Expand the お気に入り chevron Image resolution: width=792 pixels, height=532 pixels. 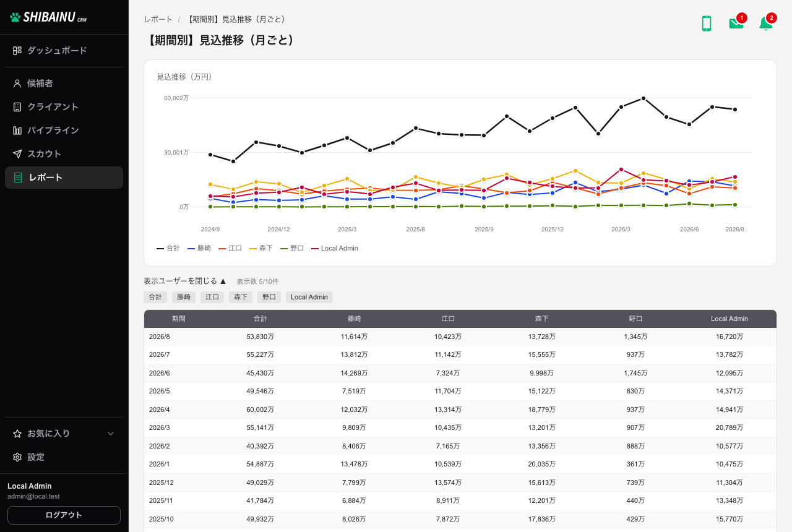point(111,434)
